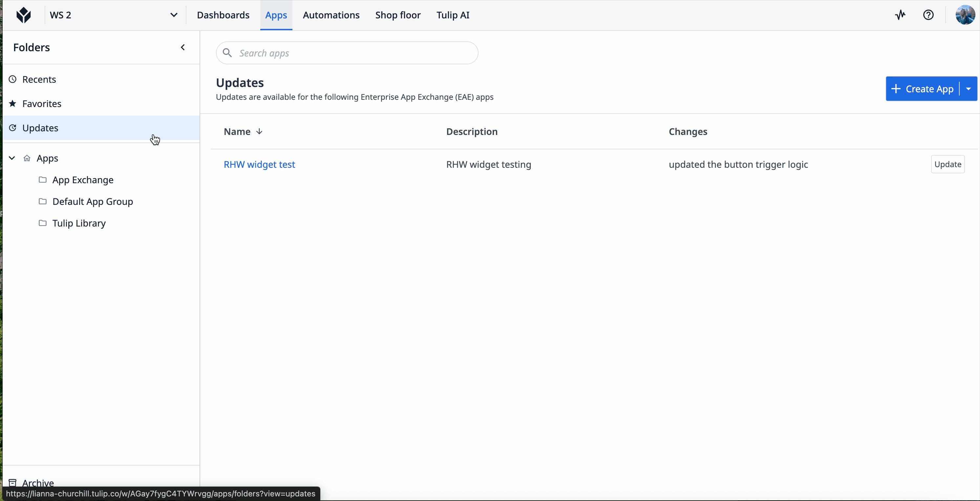Open the Tulip AI tab
The height and width of the screenshot is (501, 980).
pos(453,15)
